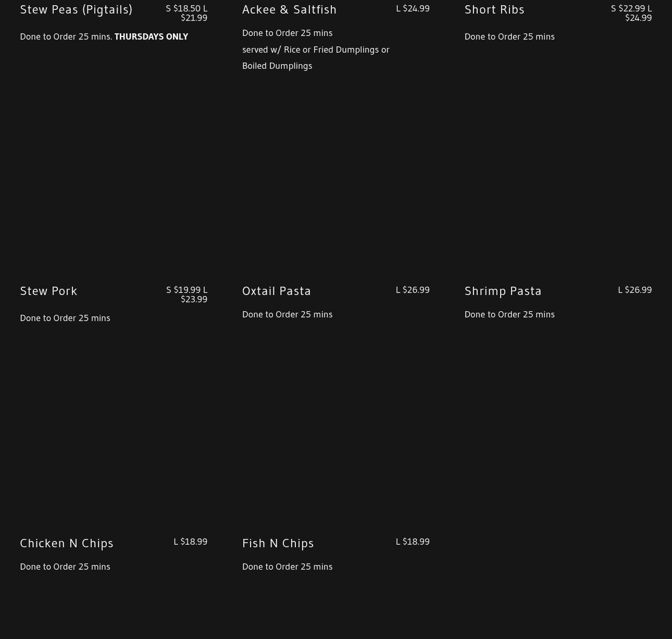Click the Stew Peas (Pigtails) item title
The image size is (672, 639).
76,9
